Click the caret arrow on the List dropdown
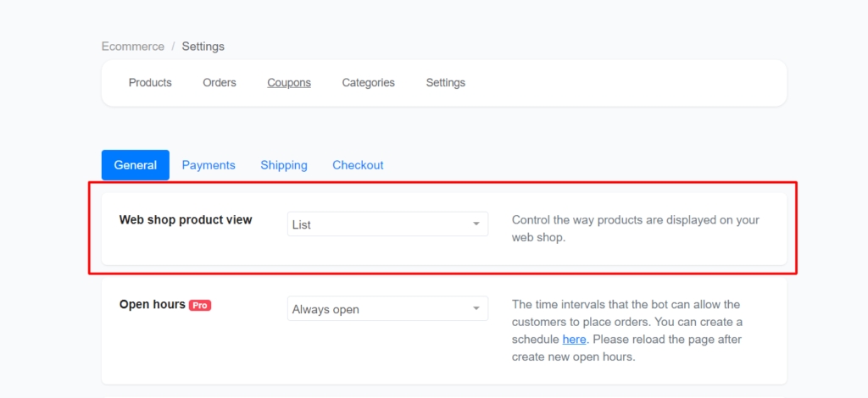Screen dimensions: 868x398 476,224
